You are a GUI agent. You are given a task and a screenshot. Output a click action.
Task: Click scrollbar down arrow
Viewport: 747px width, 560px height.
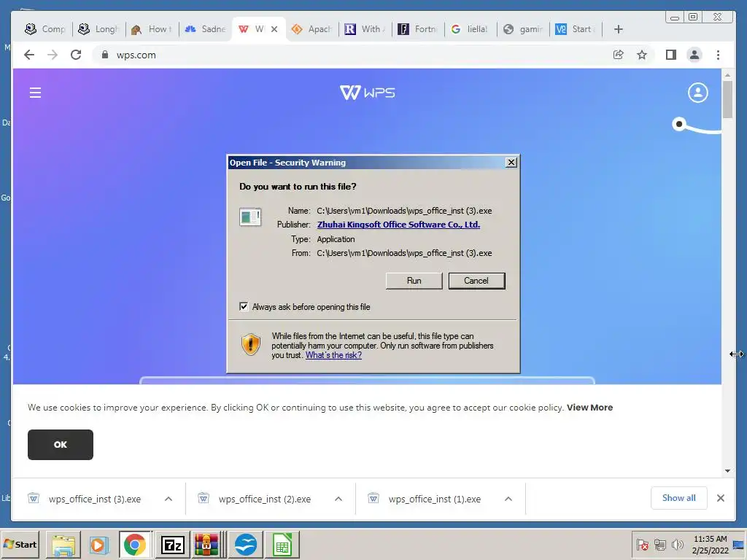click(727, 471)
